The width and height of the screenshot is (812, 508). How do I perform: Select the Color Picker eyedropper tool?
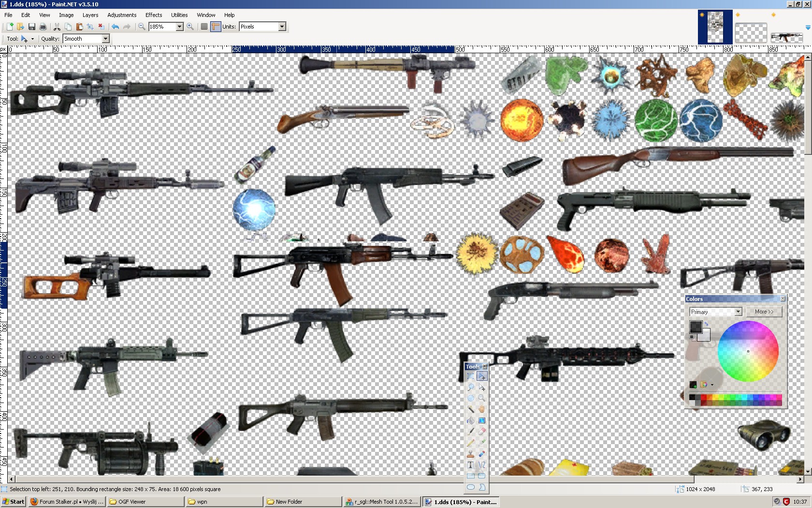tap(481, 443)
